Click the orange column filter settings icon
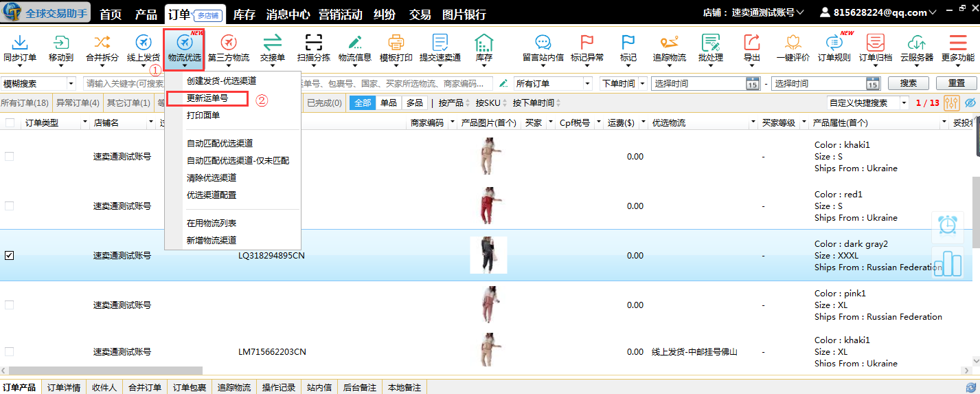This screenshot has width=980, height=394. [x=952, y=103]
